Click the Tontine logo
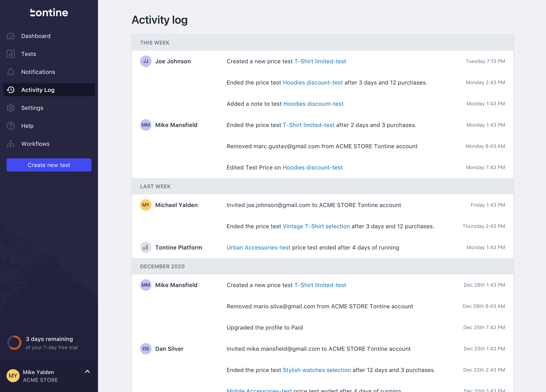This screenshot has width=546, height=392. point(49,12)
